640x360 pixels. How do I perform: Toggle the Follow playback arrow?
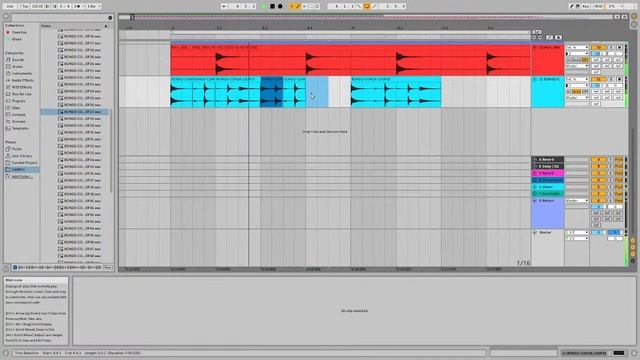224,6
